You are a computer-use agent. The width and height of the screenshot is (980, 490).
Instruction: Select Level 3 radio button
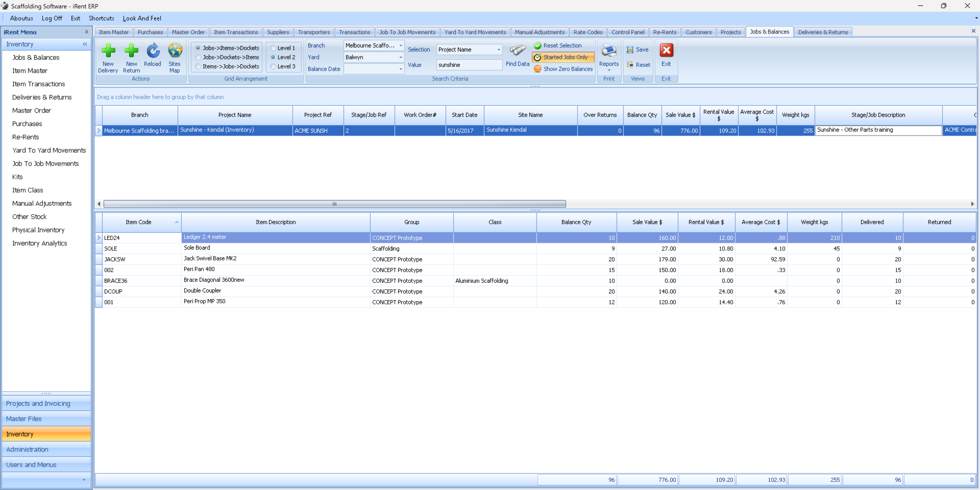point(273,67)
